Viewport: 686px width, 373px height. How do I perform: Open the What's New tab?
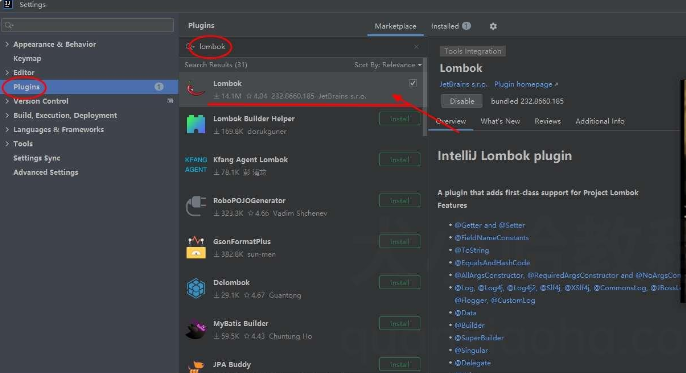[500, 122]
